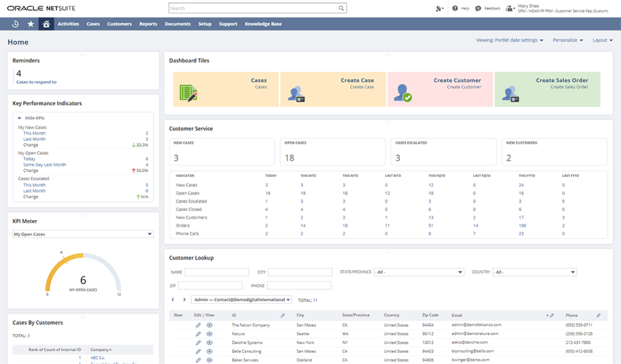Click the Customer Lookup Name input field

click(x=216, y=272)
